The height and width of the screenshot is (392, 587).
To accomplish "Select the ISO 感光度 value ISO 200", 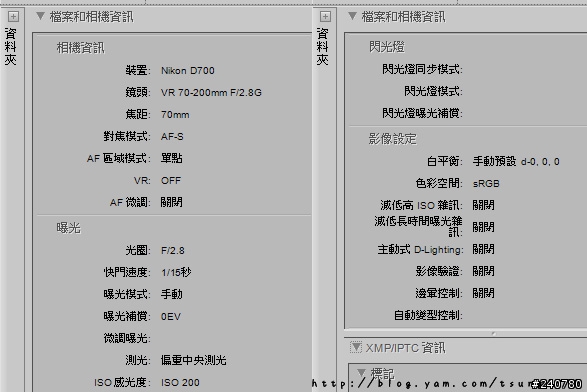I will [180, 382].
